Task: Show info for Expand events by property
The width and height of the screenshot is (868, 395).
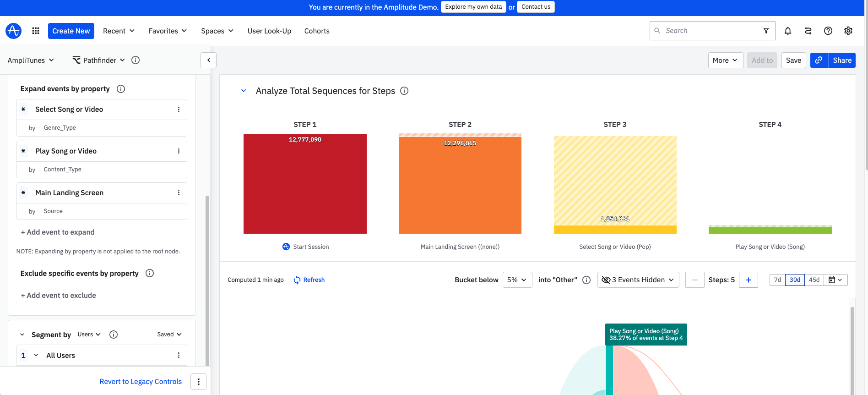Action: click(121, 89)
